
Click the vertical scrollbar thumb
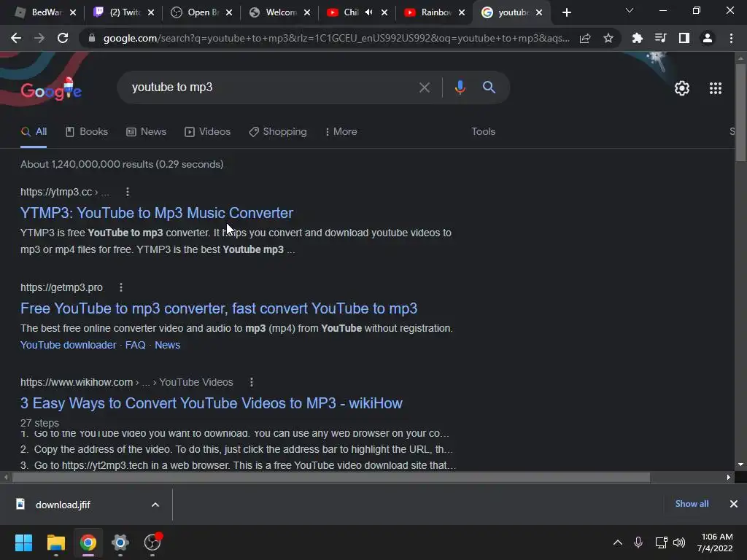740,112
